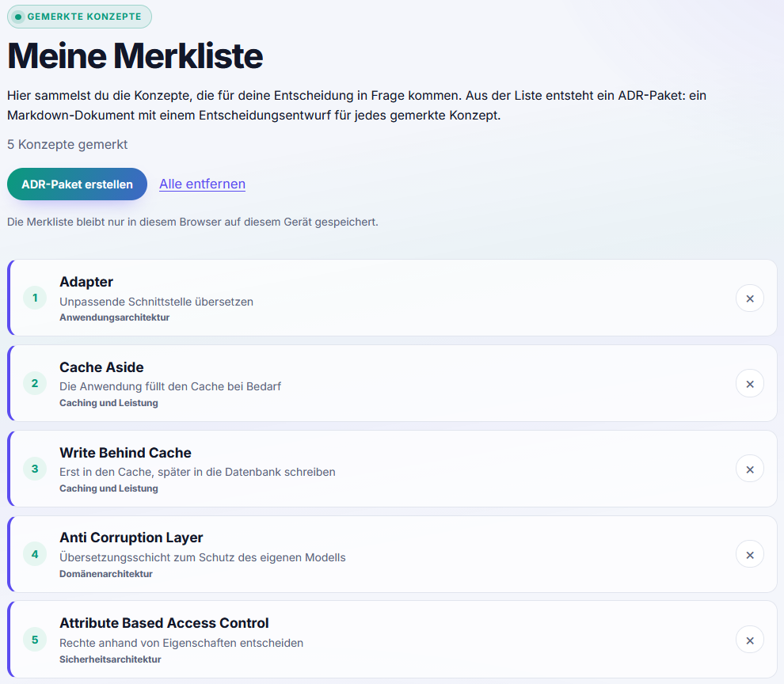Select Caching und Leistung under Cache Aside
This screenshot has height=684, width=784.
108,403
